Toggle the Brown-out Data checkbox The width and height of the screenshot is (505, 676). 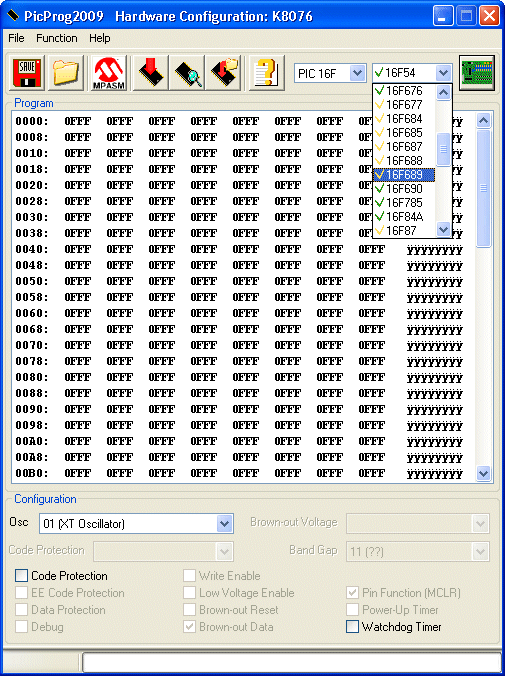[189, 626]
